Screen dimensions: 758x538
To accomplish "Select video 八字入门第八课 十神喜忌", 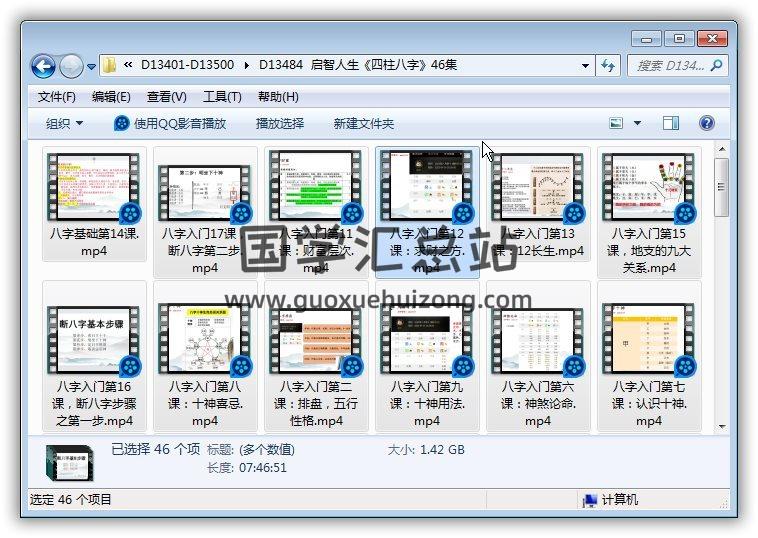I will (x=205, y=356).
